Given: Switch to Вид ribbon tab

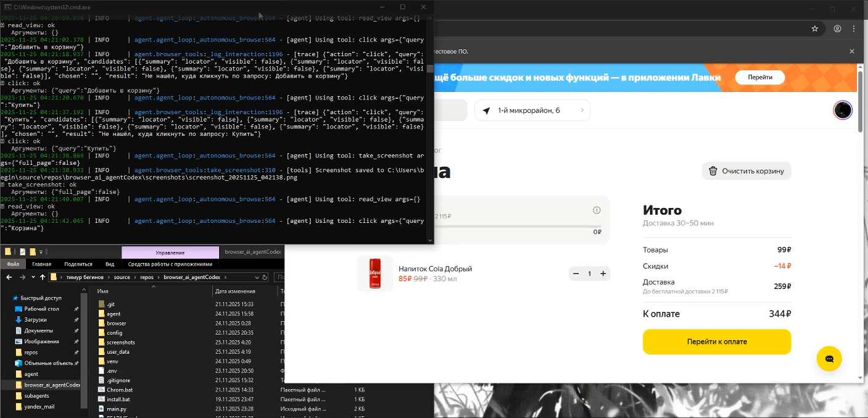Looking at the screenshot, I should (x=110, y=264).
